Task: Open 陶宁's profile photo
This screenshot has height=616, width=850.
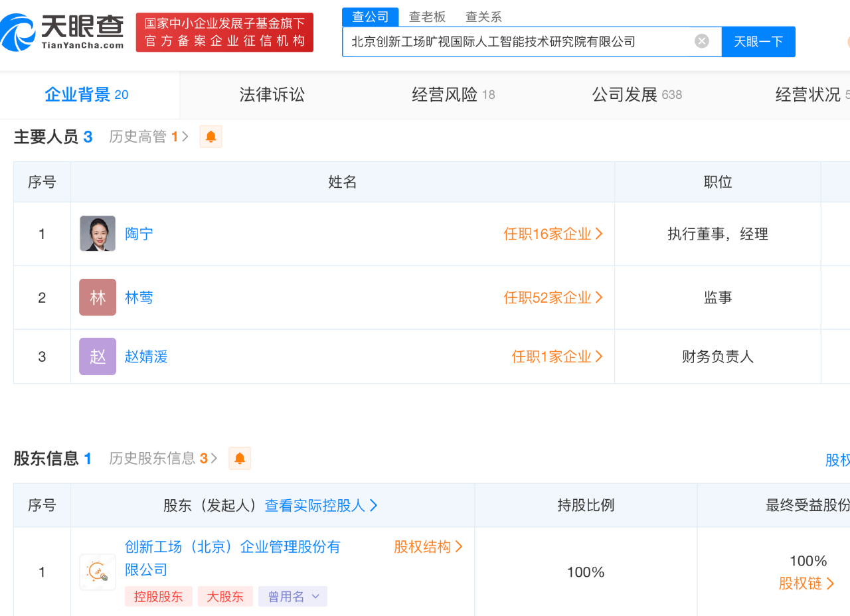Action: point(98,234)
